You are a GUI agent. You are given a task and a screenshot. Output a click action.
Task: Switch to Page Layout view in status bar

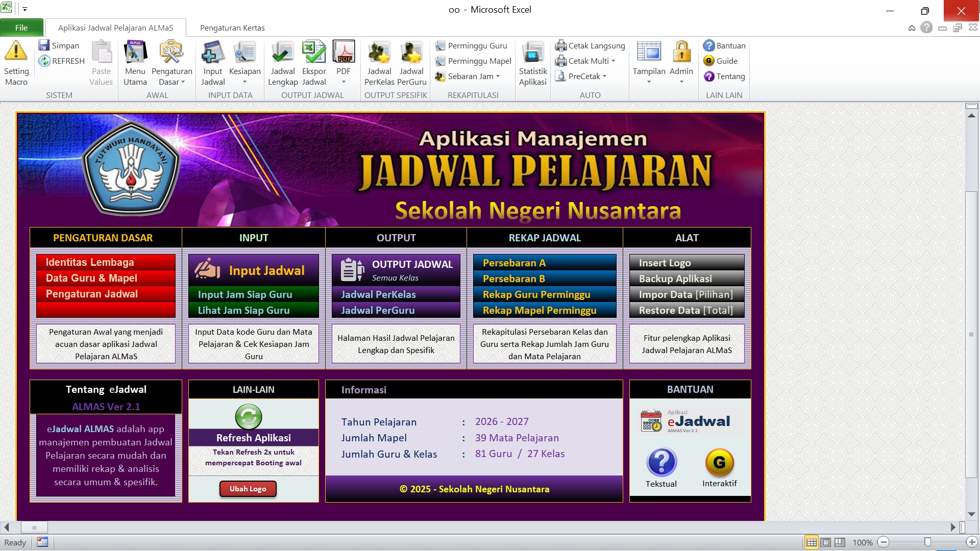(x=826, y=542)
